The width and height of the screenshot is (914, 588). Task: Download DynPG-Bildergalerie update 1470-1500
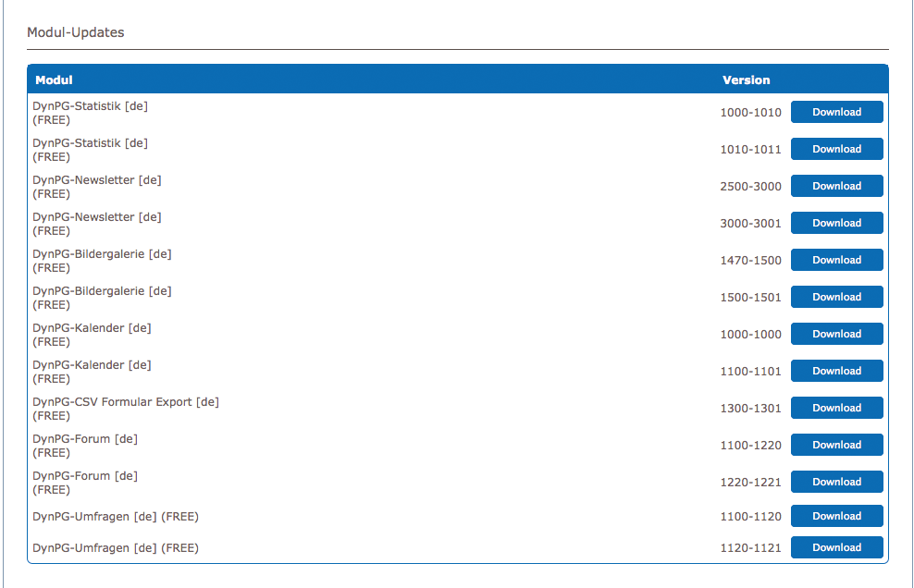(x=836, y=260)
